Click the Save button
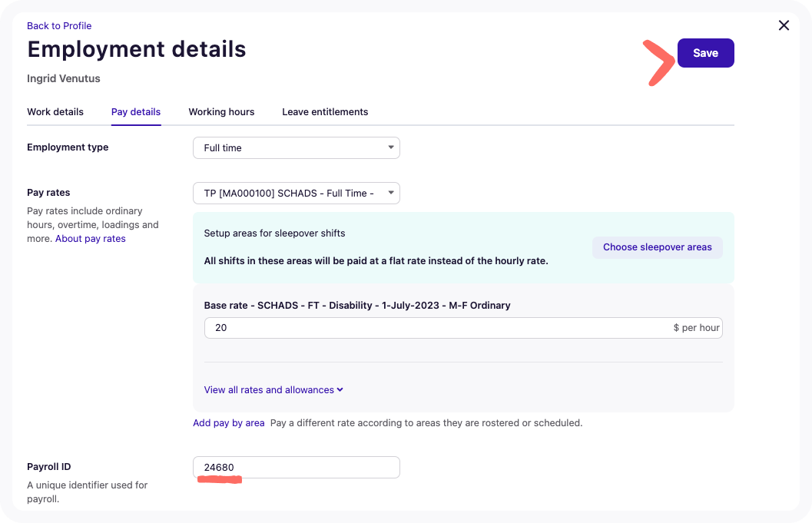Screen dimensions: 812x523 pos(705,53)
